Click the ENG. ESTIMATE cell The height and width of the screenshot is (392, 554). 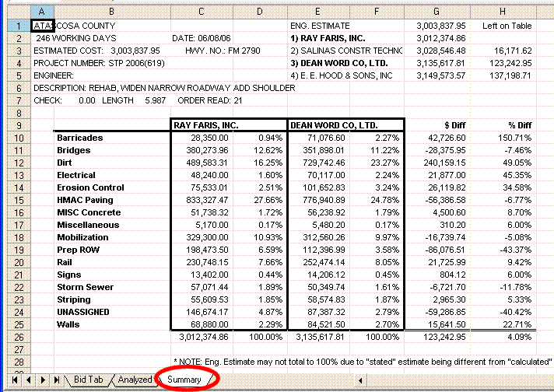[319, 26]
